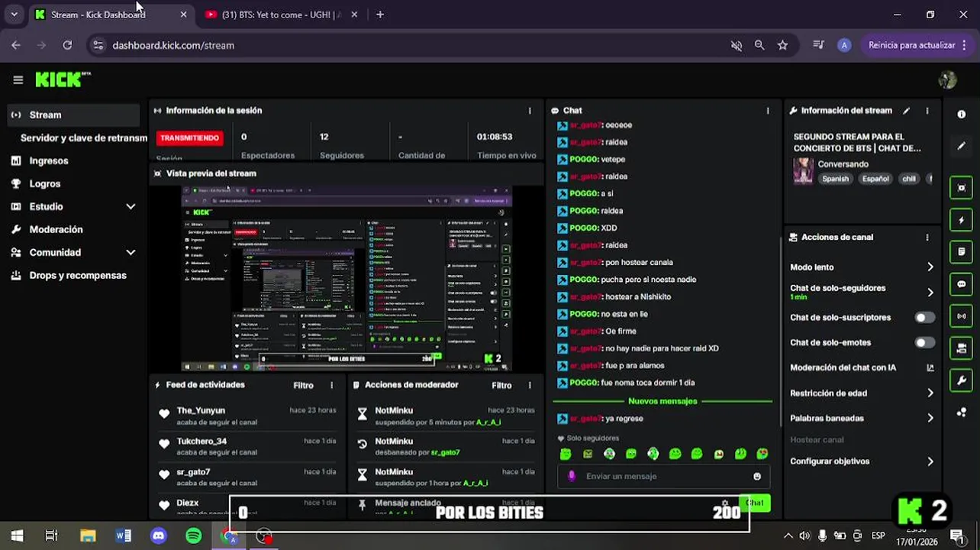Open Chrome media controls icon
Image resolution: width=980 pixels, height=550 pixels.
pos(819,45)
